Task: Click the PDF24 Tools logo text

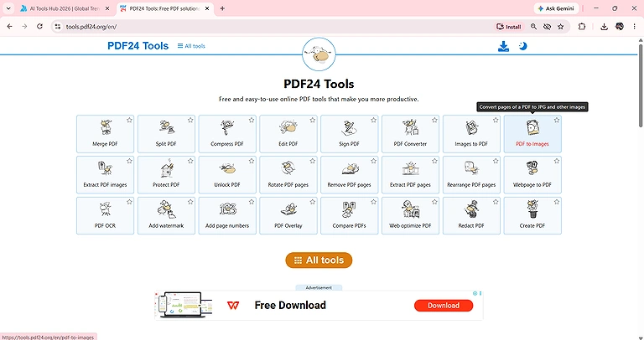Action: point(138,45)
